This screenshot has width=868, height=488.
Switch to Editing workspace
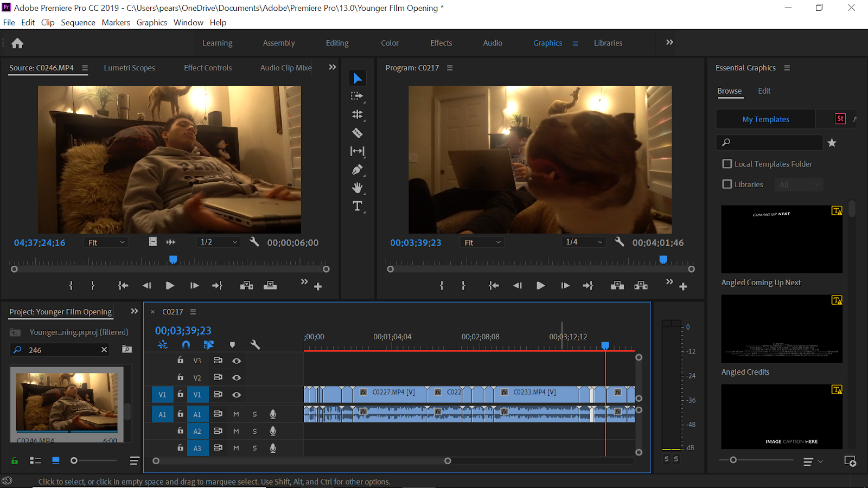tap(337, 43)
